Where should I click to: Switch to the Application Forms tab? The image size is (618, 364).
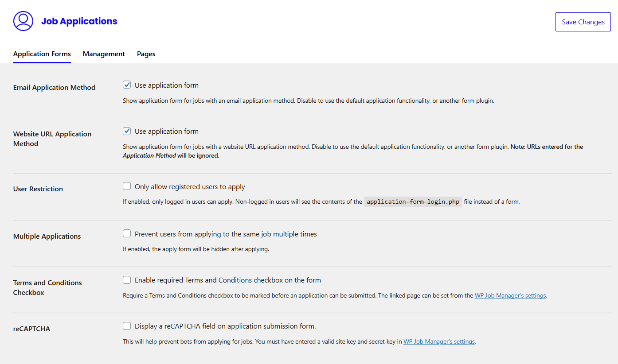(x=42, y=54)
